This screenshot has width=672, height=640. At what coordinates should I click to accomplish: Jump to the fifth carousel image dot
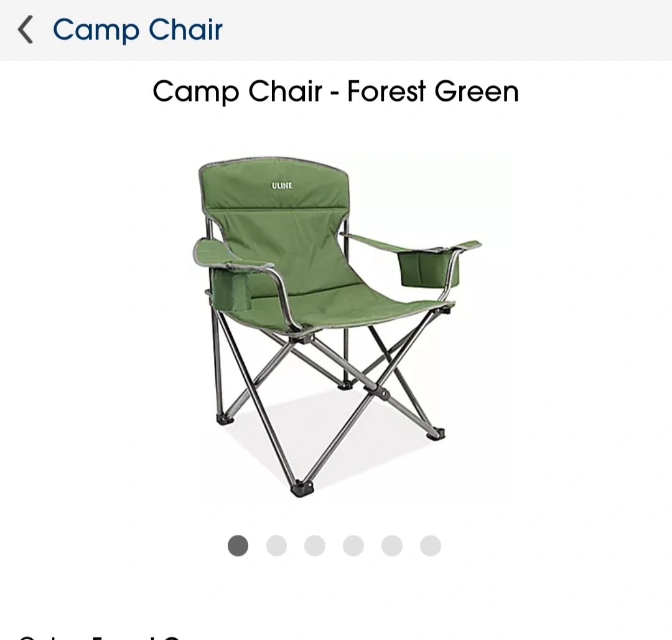[x=392, y=546]
